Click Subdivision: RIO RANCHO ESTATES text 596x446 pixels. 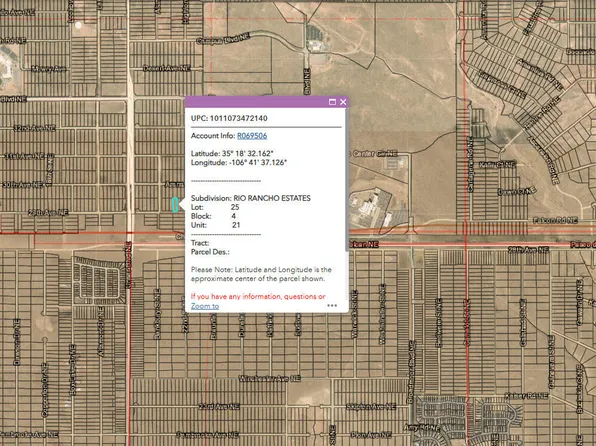pos(251,198)
